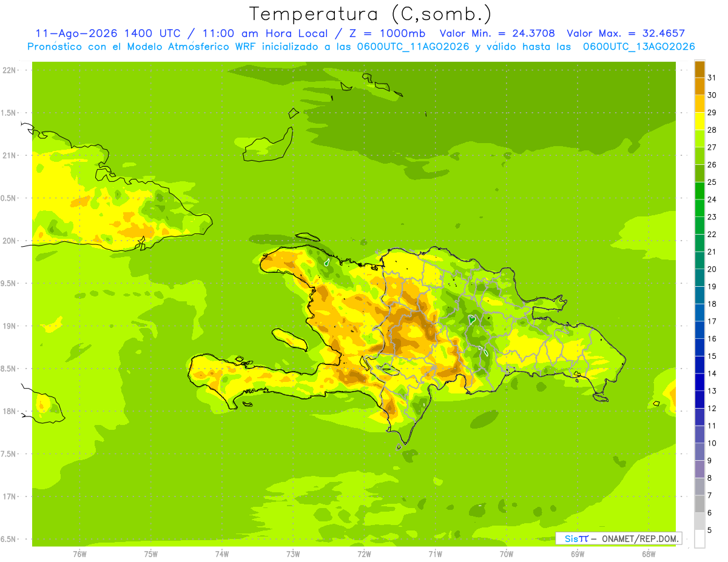The height and width of the screenshot is (562, 728).
Task: Click the truncated "6.5N" latitude label
Action: click(9, 540)
